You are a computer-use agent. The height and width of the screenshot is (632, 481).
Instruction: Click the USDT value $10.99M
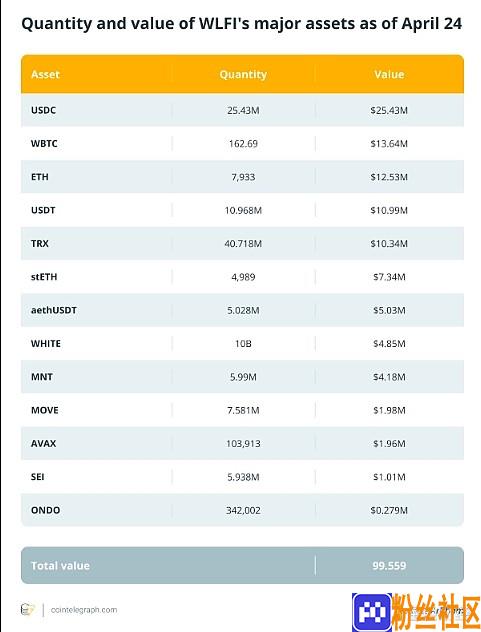point(389,210)
